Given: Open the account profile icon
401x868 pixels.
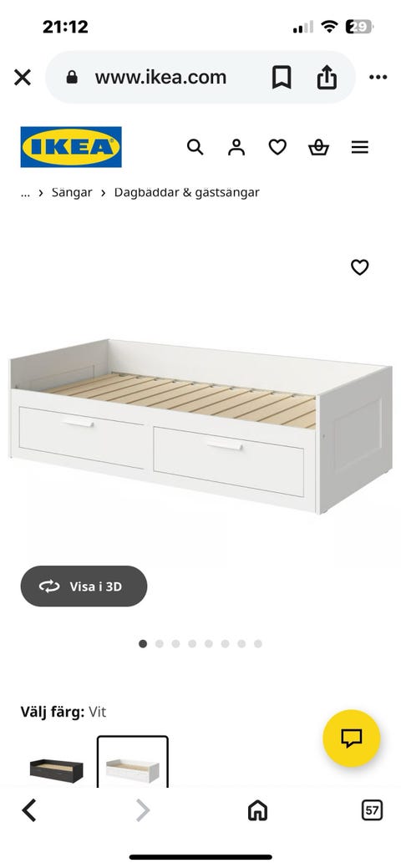Looking at the screenshot, I should [236, 147].
